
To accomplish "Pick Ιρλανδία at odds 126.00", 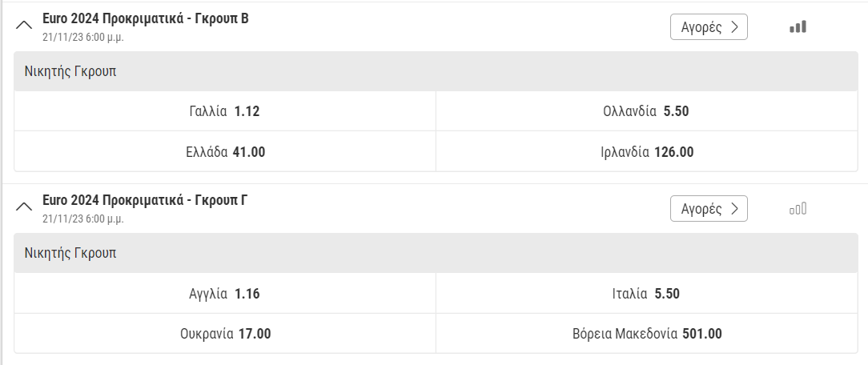I will point(646,151).
